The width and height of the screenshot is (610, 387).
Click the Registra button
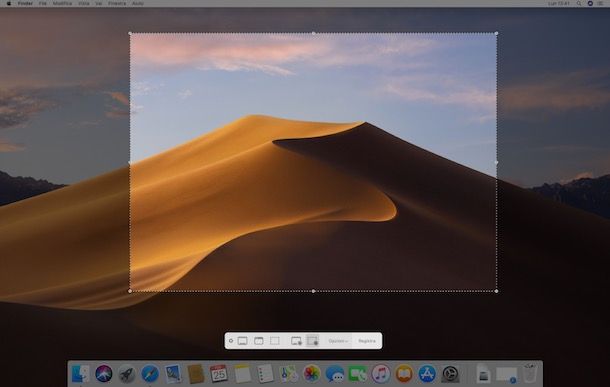pyautogui.click(x=367, y=341)
